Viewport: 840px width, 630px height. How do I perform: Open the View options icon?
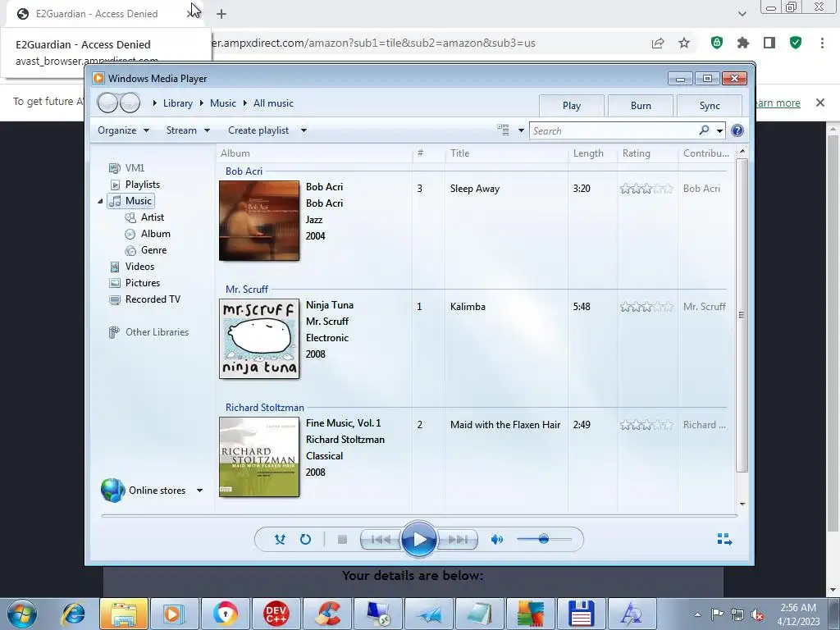pos(503,130)
